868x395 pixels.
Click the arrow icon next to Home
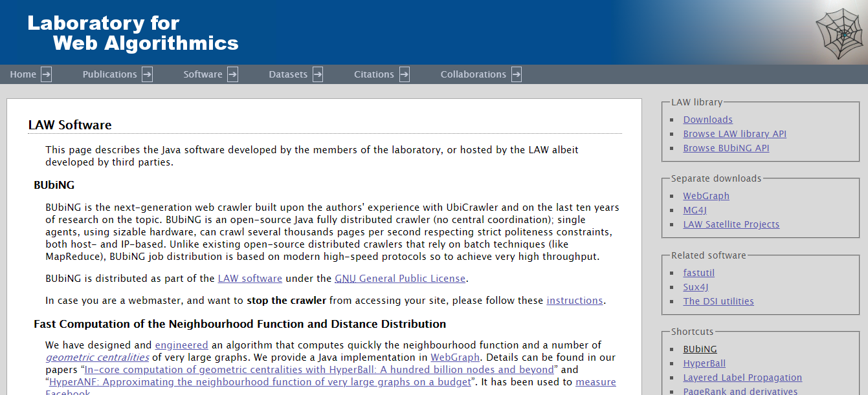pos(47,74)
